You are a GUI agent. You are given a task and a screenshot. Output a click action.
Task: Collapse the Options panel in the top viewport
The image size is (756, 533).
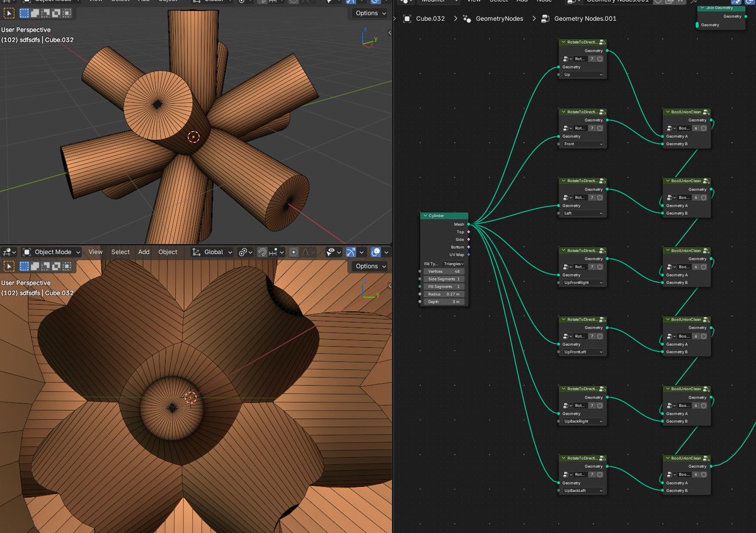pyautogui.click(x=369, y=13)
